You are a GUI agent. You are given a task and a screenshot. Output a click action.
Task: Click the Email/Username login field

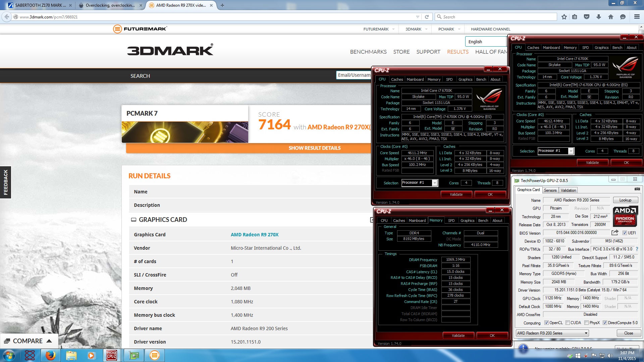354,75
